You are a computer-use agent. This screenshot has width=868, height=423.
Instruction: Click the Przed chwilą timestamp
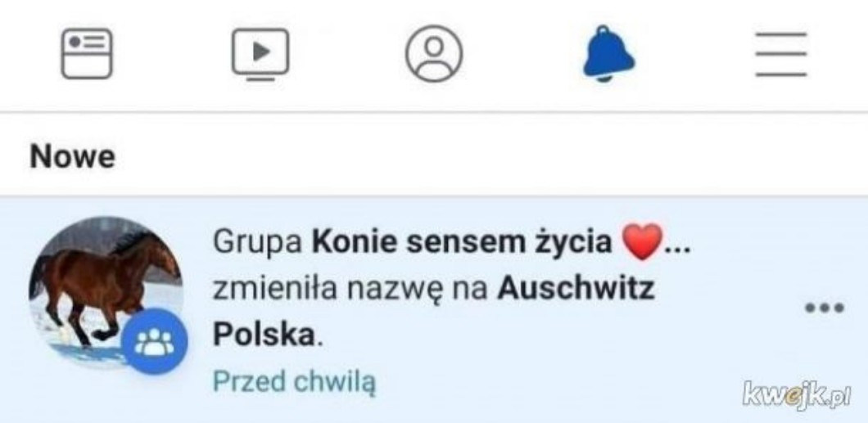point(295,382)
